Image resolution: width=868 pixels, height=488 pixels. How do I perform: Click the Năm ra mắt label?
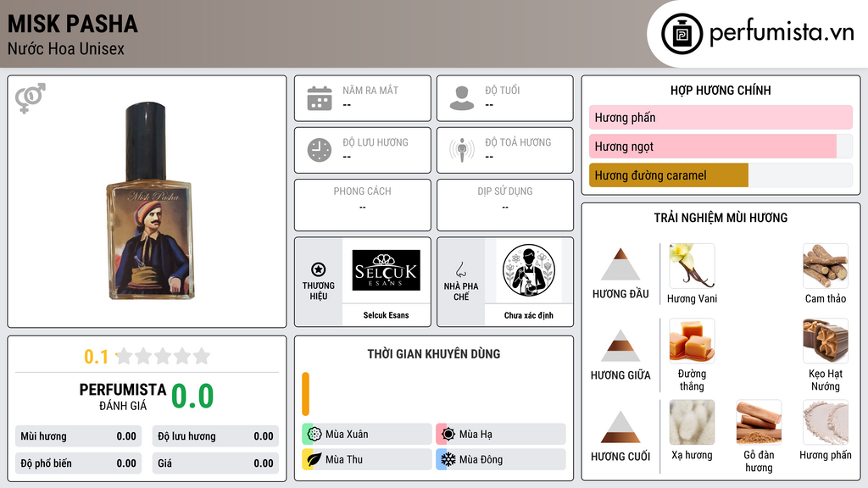(370, 90)
